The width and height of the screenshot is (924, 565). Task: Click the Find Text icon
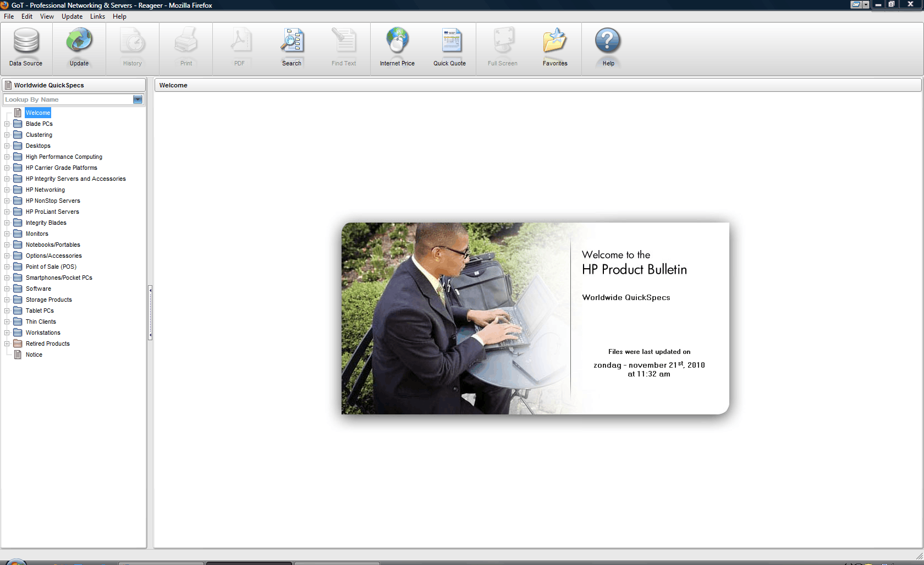(x=344, y=41)
